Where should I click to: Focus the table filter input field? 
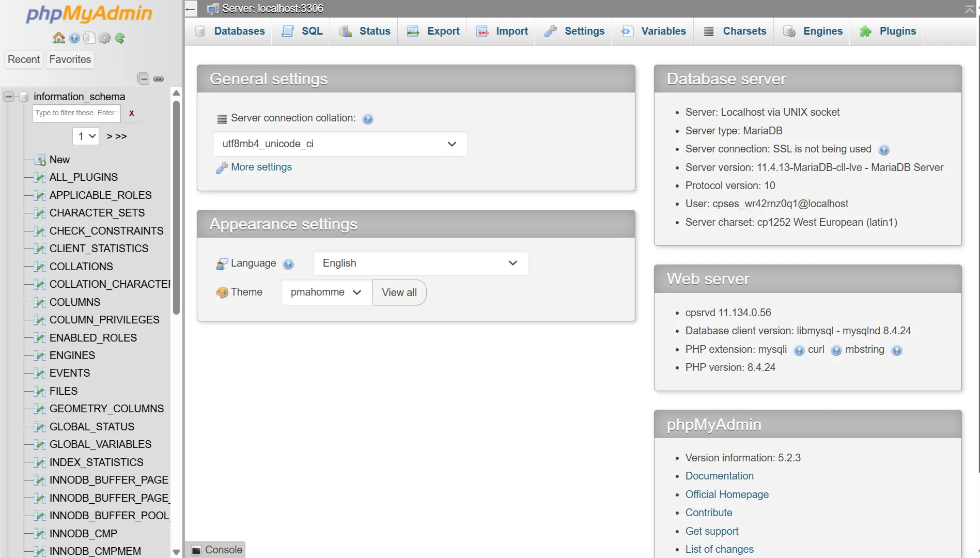pos(76,113)
